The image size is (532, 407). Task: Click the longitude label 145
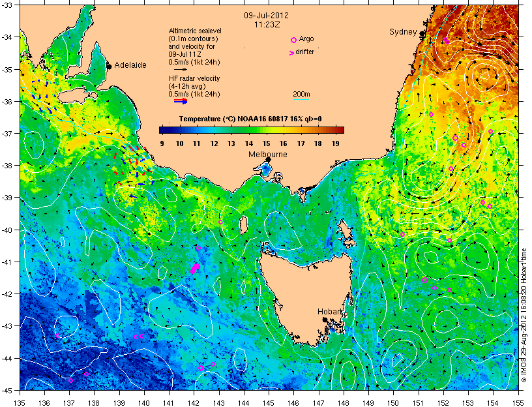click(x=269, y=403)
